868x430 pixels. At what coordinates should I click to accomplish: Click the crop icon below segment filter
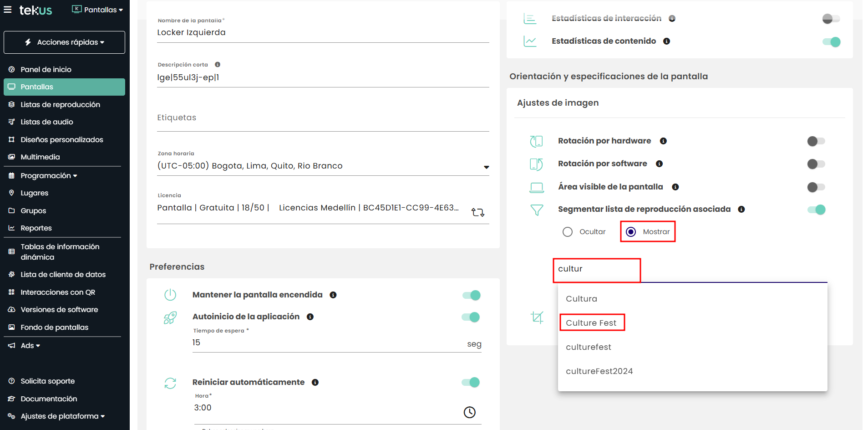pyautogui.click(x=537, y=317)
